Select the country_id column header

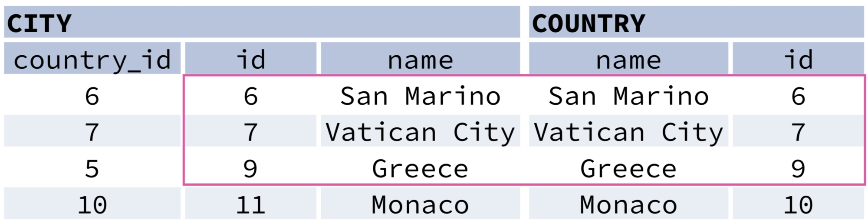click(x=92, y=60)
